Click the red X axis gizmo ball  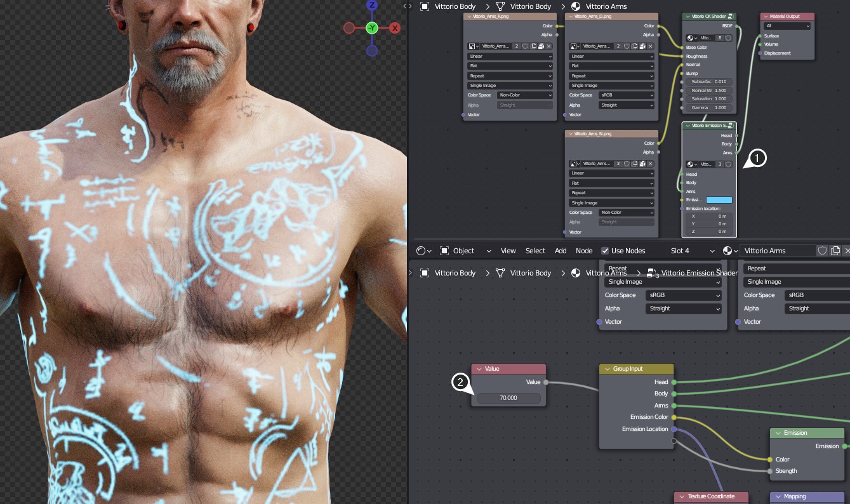click(395, 28)
